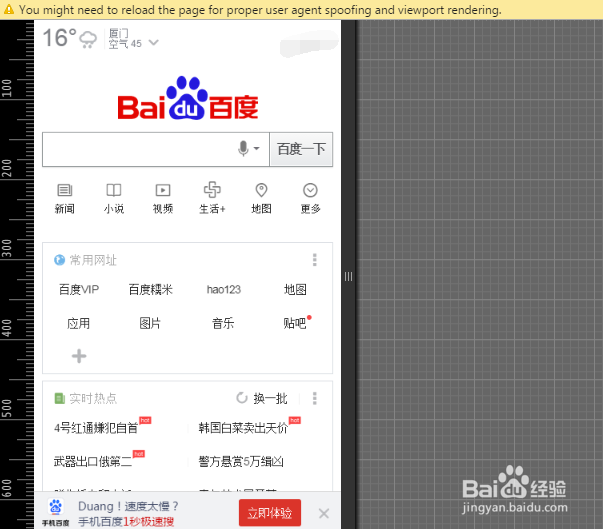The height and width of the screenshot is (529, 603).
Task: Open the 图片 link
Action: pos(150,323)
